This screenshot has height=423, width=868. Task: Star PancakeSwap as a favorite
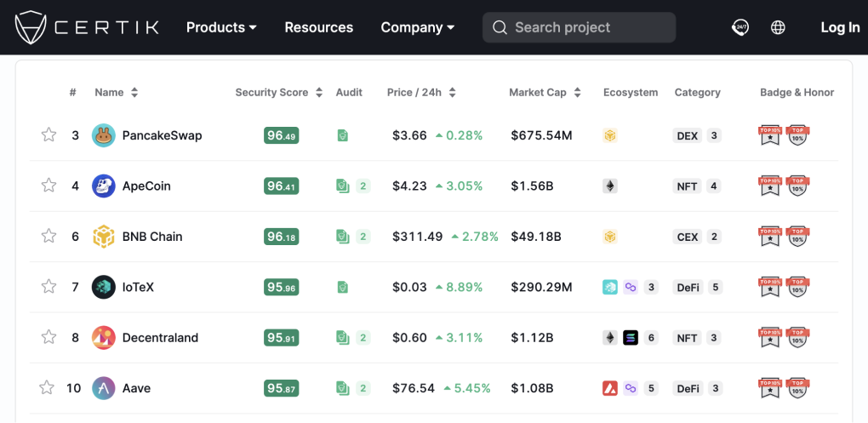(x=49, y=134)
